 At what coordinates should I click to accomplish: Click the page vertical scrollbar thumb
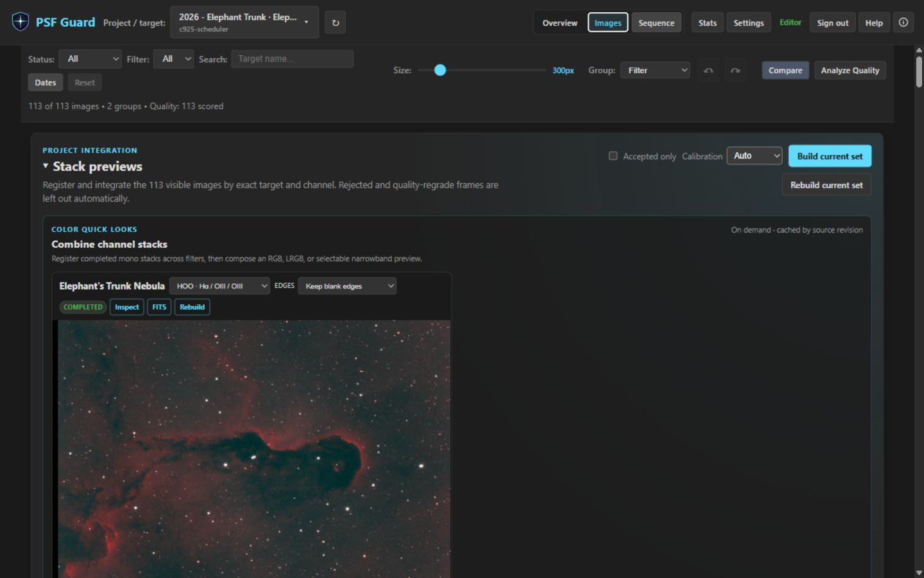tap(919, 71)
